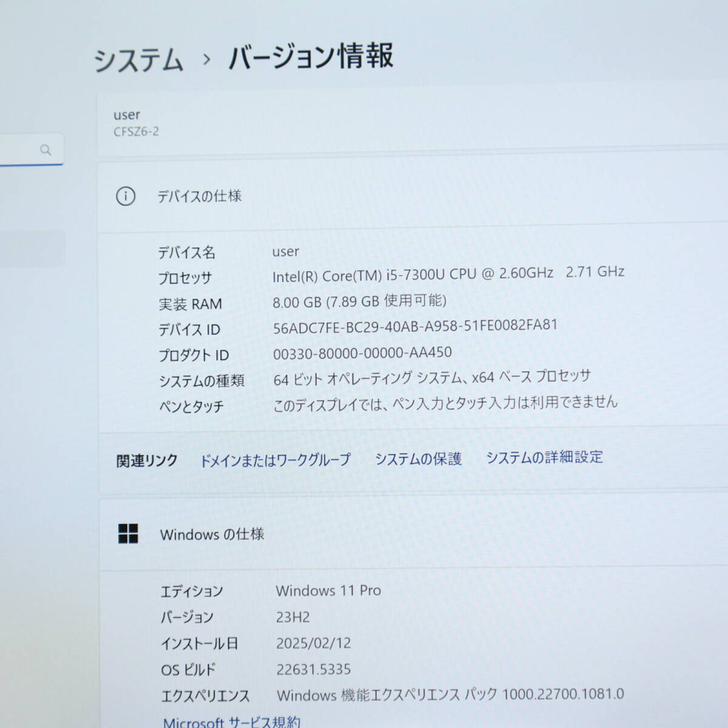Click the システムの種類 label
Viewport: 728px width, 728px height.
(201, 381)
